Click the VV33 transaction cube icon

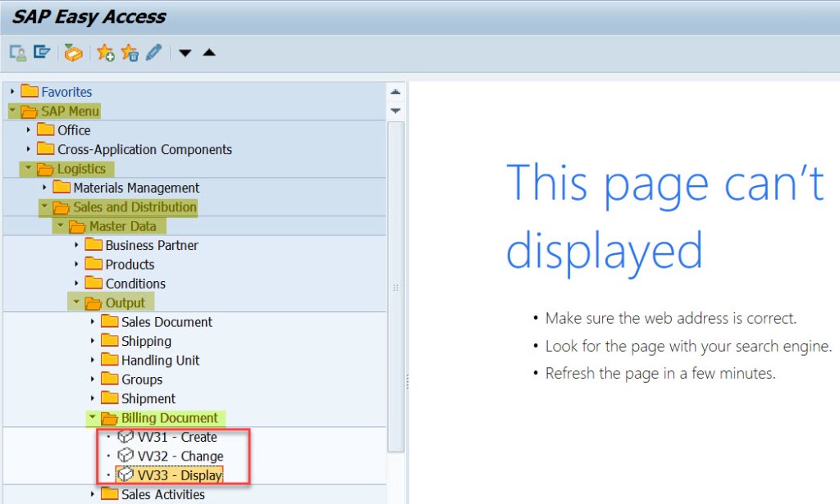[x=125, y=474]
